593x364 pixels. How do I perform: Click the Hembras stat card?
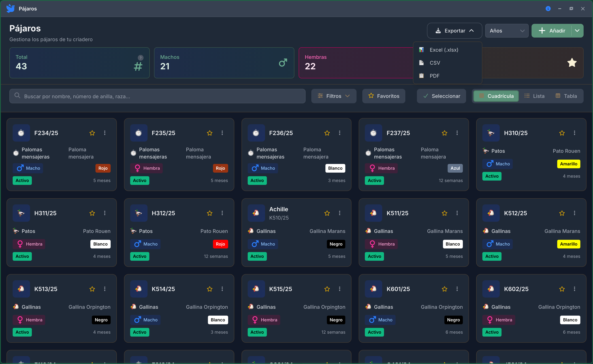click(x=356, y=63)
